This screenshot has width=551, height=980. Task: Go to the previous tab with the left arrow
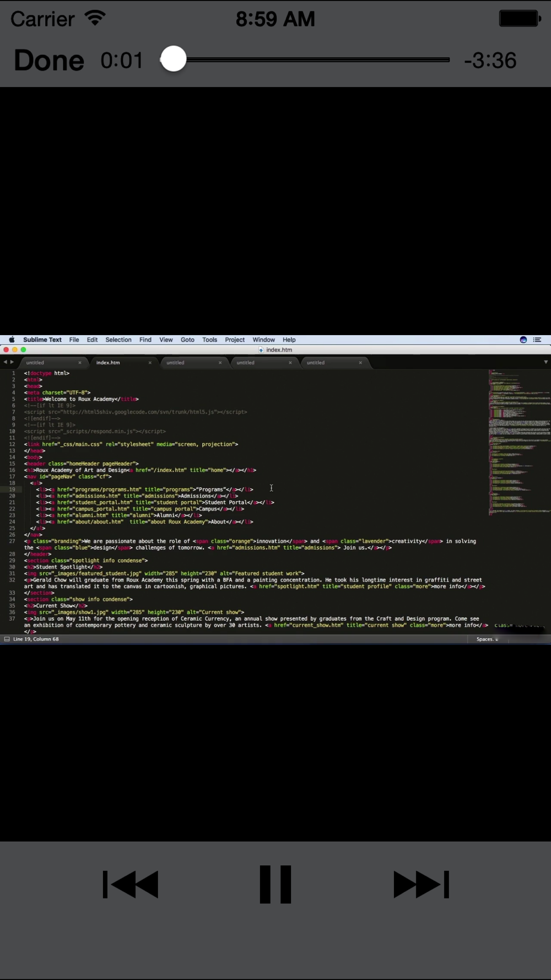(x=5, y=362)
